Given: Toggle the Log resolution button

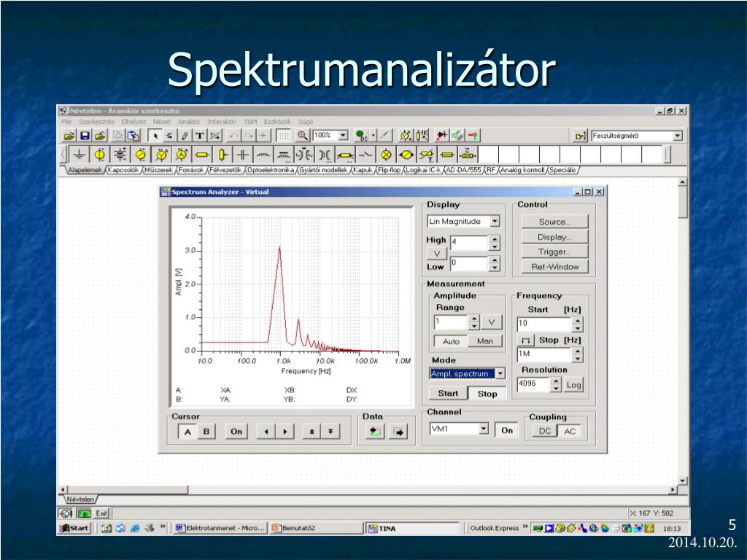Looking at the screenshot, I should click(x=573, y=385).
